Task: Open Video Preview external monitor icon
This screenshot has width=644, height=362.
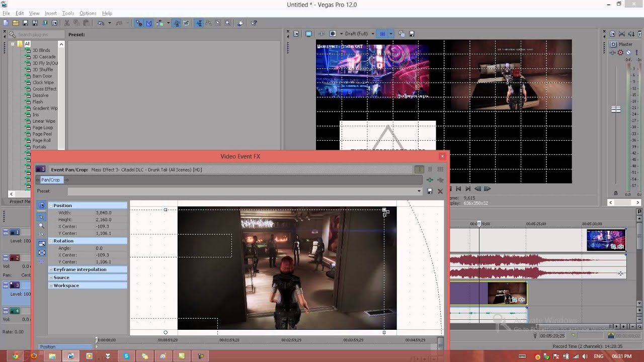Action: (x=308, y=34)
